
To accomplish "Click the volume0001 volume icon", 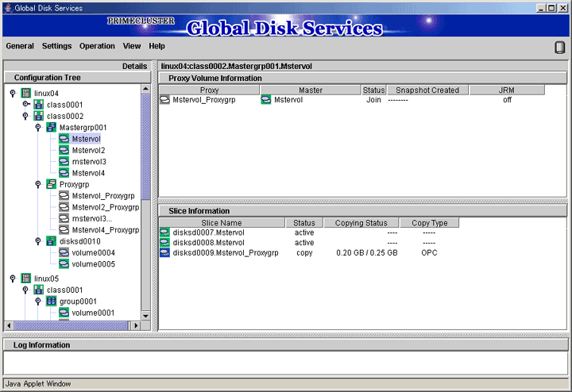I will 64,313.
